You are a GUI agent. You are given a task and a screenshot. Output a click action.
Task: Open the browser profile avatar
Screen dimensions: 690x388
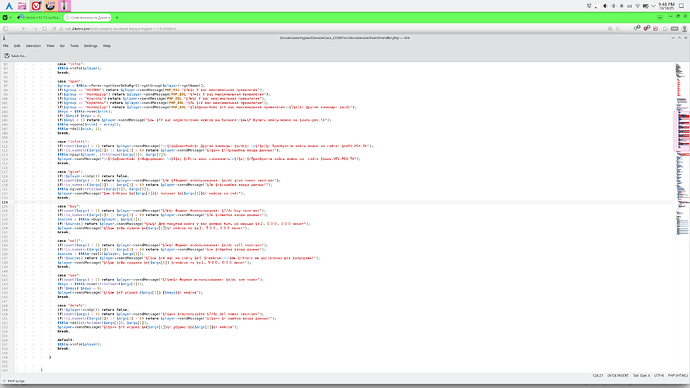tap(684, 29)
